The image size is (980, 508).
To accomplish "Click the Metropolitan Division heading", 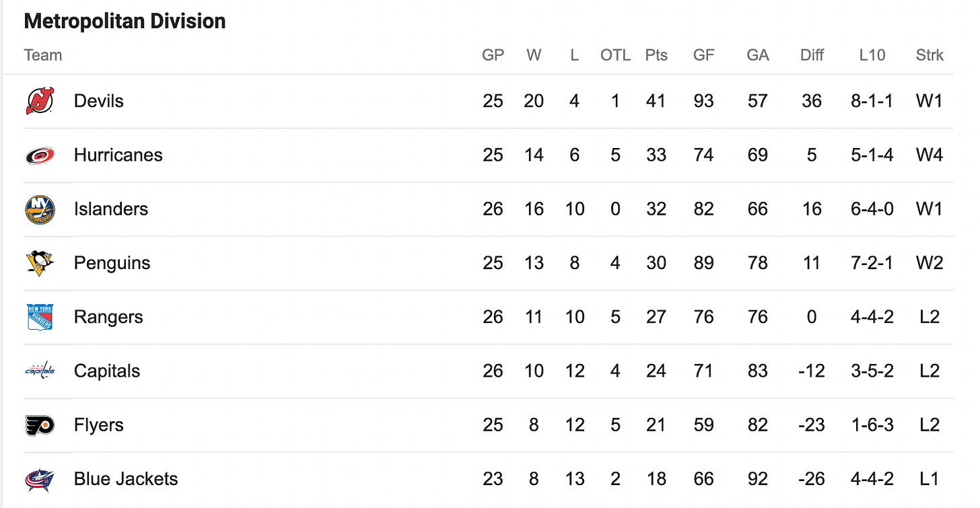I will tap(125, 22).
